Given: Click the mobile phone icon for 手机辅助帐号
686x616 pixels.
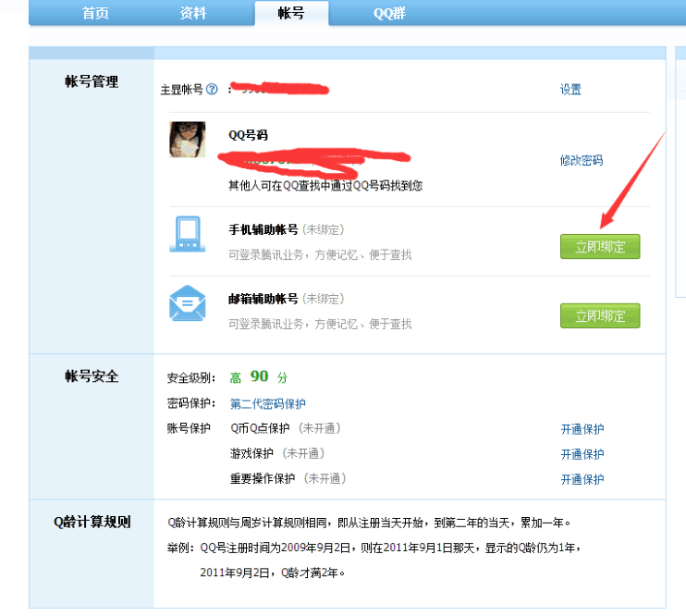Looking at the screenshot, I should pyautogui.click(x=188, y=234).
